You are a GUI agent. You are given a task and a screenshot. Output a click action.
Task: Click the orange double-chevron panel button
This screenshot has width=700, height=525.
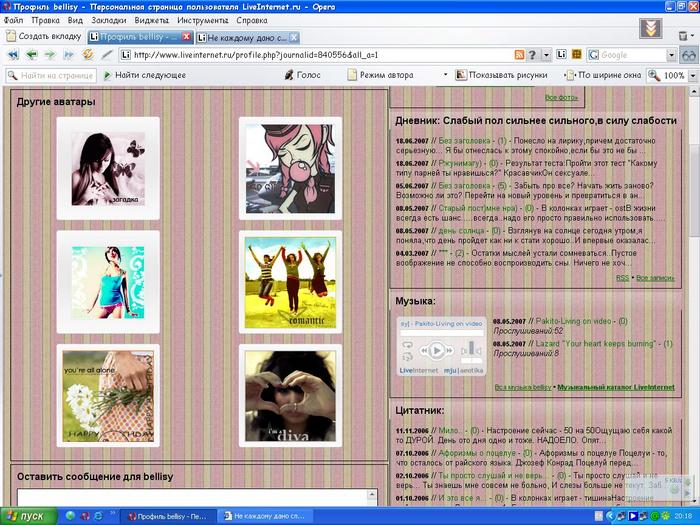pos(650,29)
